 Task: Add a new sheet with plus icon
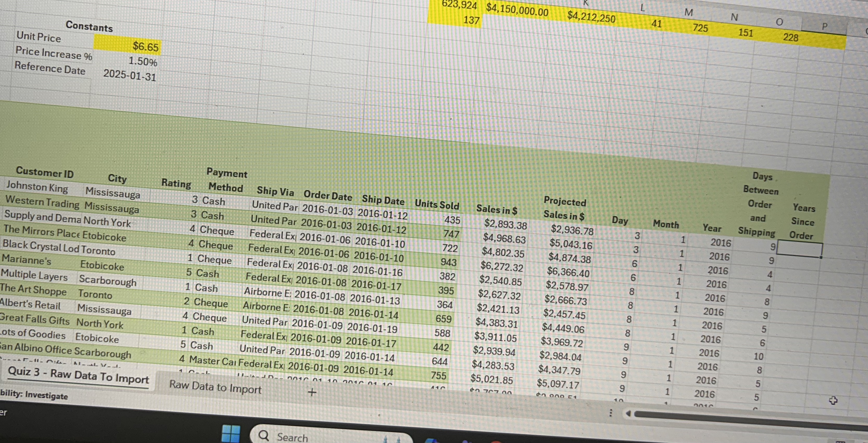click(312, 392)
